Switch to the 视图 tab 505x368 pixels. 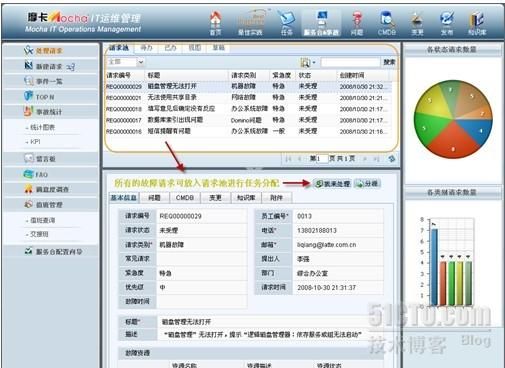coord(195,48)
